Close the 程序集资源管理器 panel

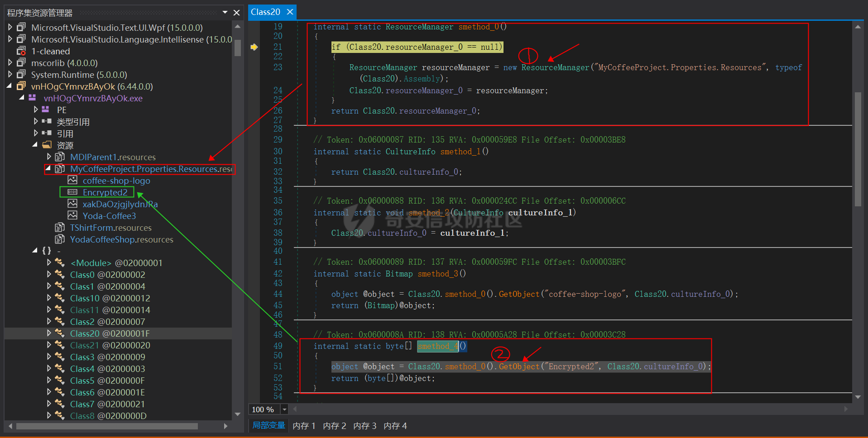pos(236,13)
